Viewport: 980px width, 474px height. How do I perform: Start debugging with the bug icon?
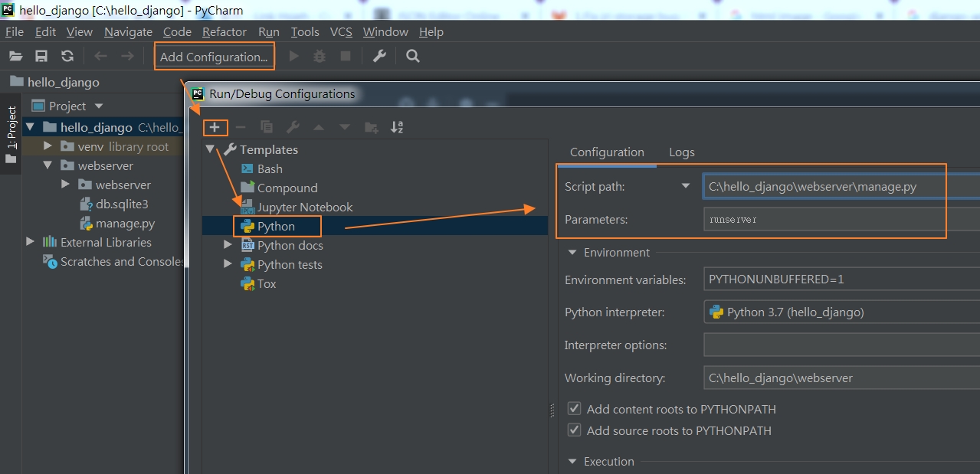320,55
